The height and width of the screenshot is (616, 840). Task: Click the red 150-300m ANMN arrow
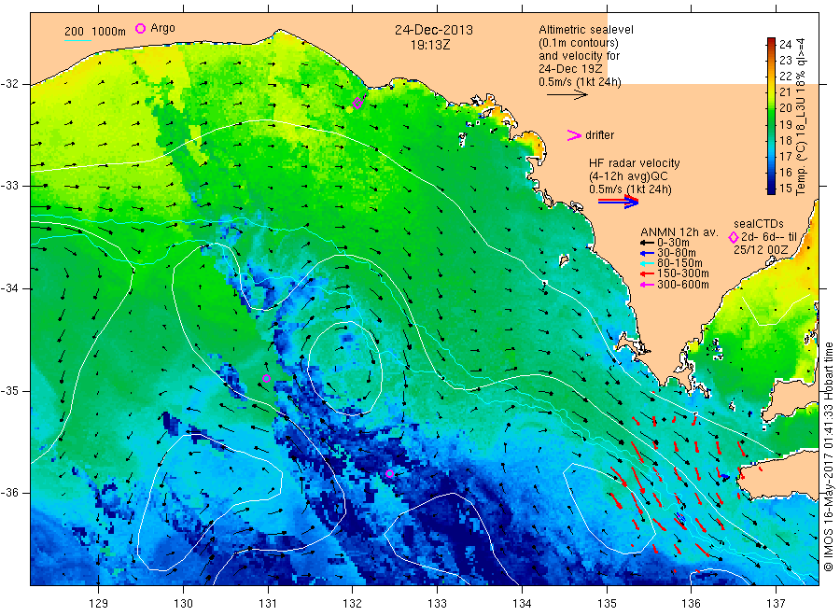(647, 273)
